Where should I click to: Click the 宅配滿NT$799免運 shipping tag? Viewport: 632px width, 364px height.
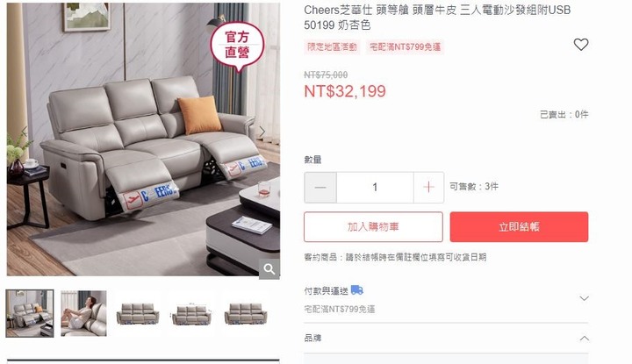pos(405,47)
